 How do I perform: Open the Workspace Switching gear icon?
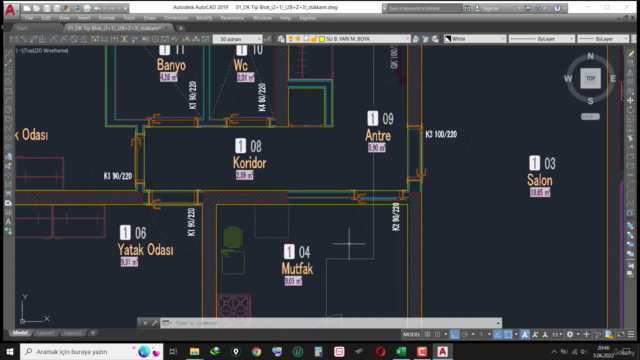[570, 334]
